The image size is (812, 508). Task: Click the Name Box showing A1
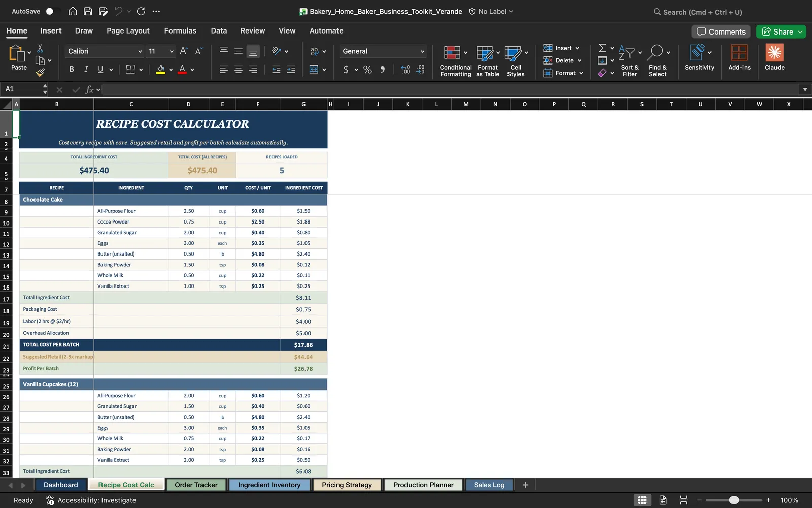21,89
